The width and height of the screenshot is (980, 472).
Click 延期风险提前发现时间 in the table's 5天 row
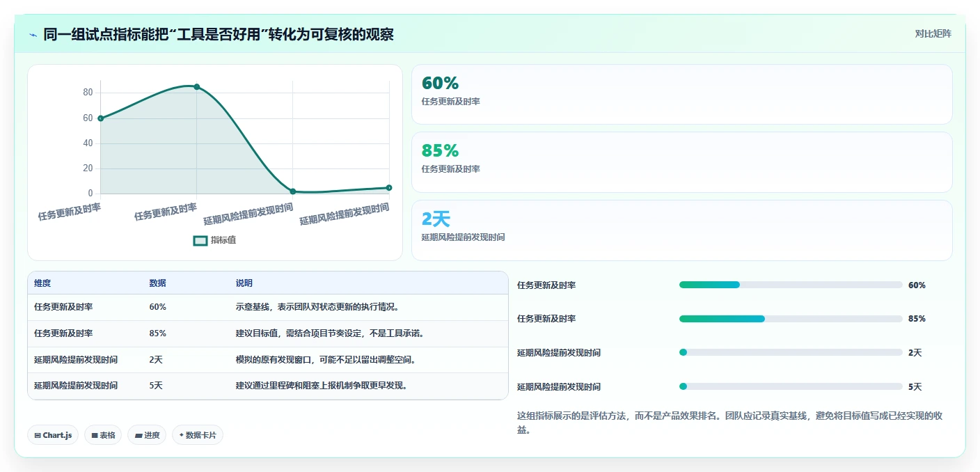tap(76, 386)
